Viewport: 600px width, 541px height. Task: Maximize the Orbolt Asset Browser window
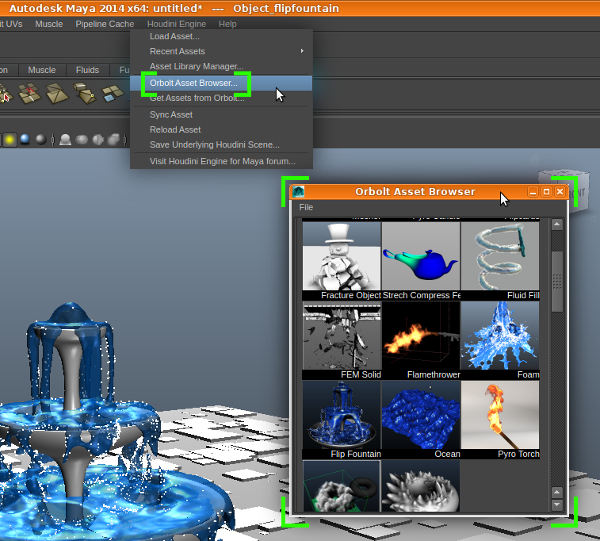[x=546, y=192]
